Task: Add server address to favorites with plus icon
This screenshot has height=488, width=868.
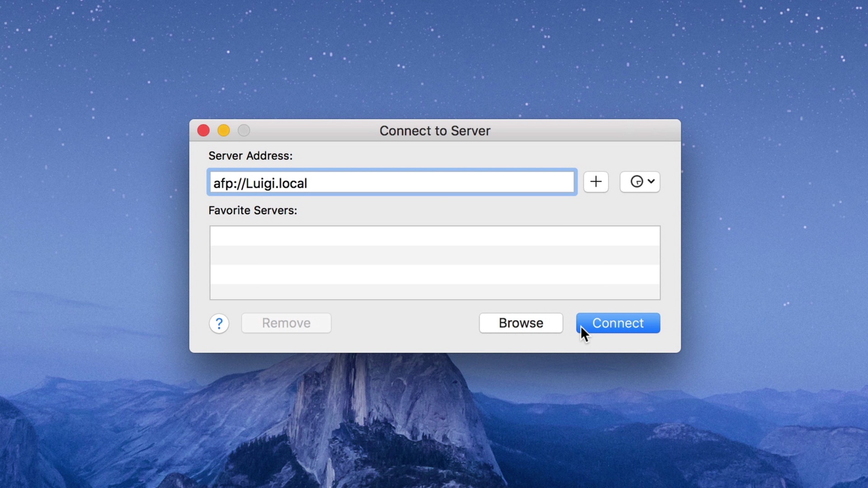Action: coord(595,182)
